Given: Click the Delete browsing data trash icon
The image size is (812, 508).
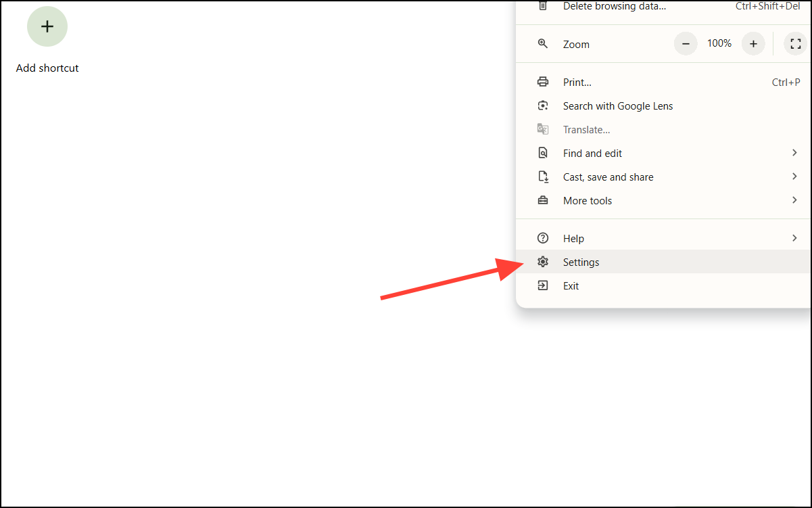Looking at the screenshot, I should coord(543,6).
